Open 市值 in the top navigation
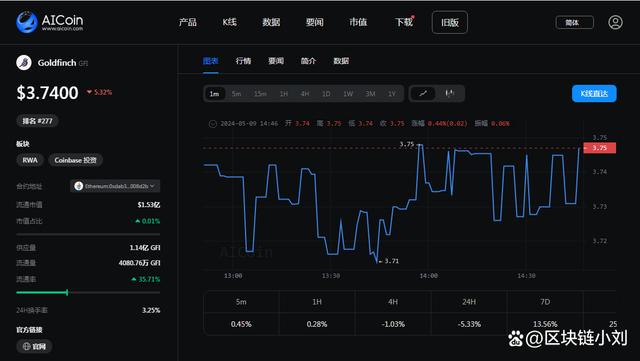Image resolution: width=640 pixels, height=361 pixels. (x=358, y=22)
